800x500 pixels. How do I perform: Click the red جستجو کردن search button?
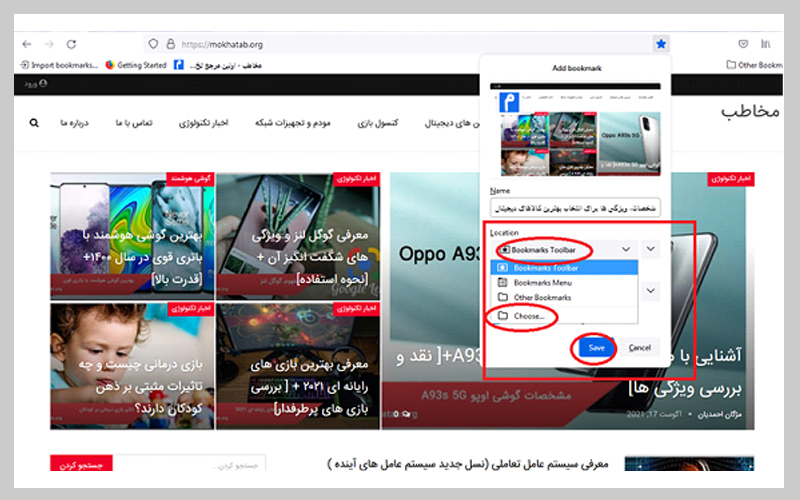(81, 465)
